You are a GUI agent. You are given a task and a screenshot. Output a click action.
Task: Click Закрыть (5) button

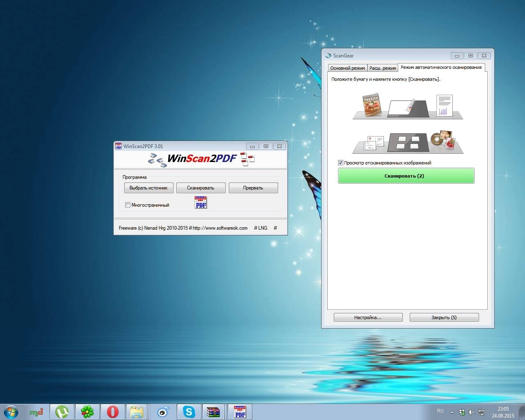coord(444,317)
